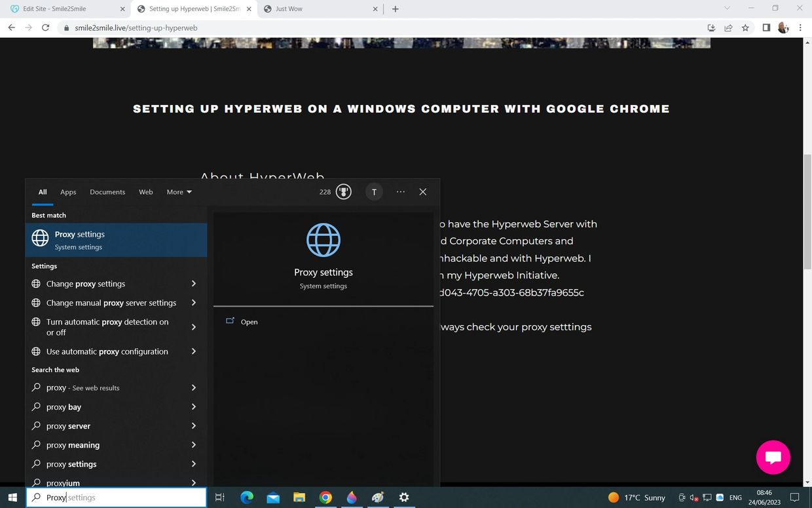The image size is (812, 508).
Task: Open Settings gear icon in taskbar
Action: (x=404, y=498)
